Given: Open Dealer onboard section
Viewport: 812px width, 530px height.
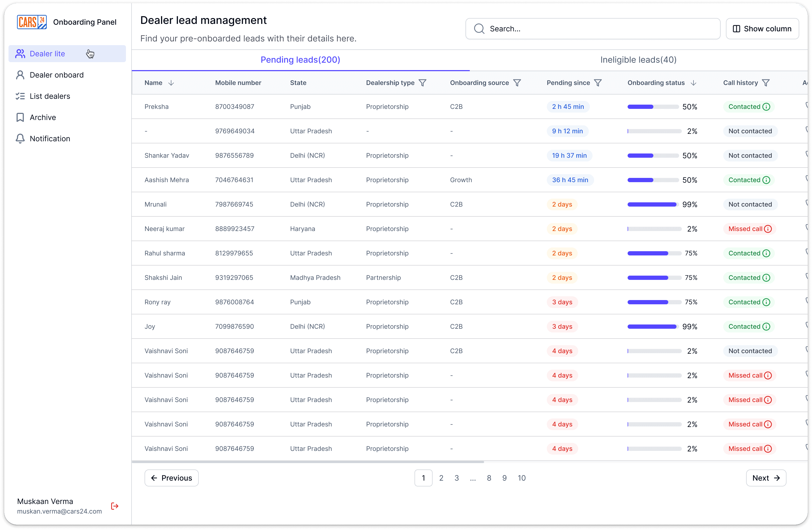Looking at the screenshot, I should tap(67, 75).
